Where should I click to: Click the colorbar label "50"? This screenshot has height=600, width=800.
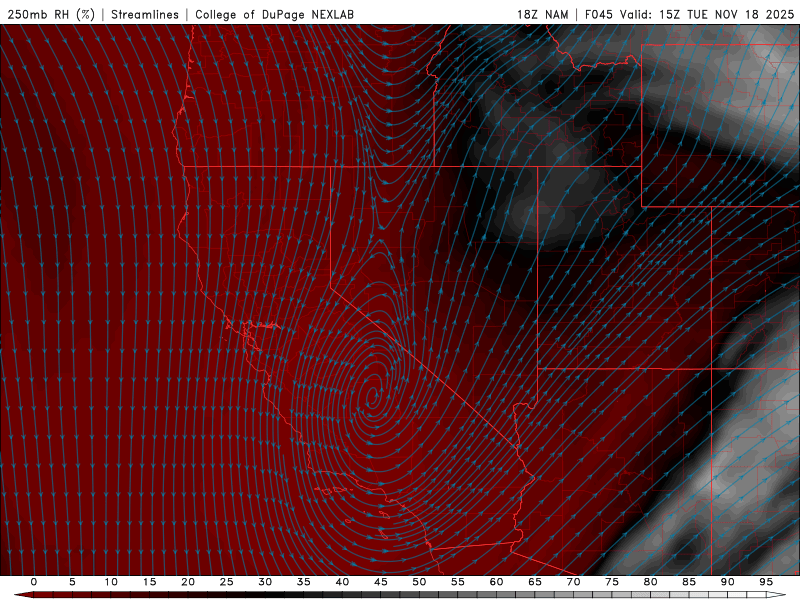(x=419, y=582)
